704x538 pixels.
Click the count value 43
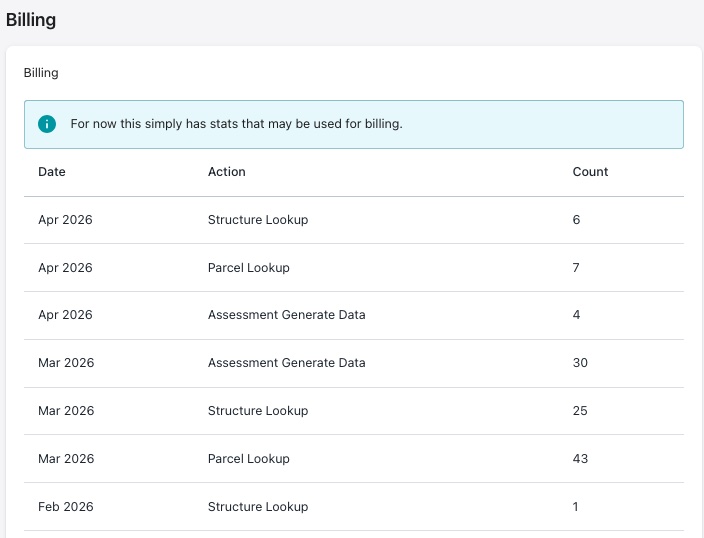[580, 459]
